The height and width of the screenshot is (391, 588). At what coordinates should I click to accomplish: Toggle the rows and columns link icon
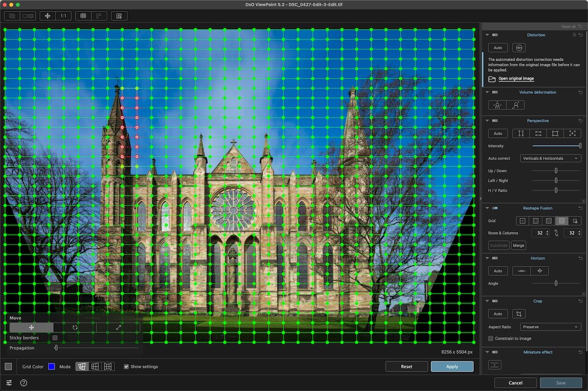(x=556, y=233)
